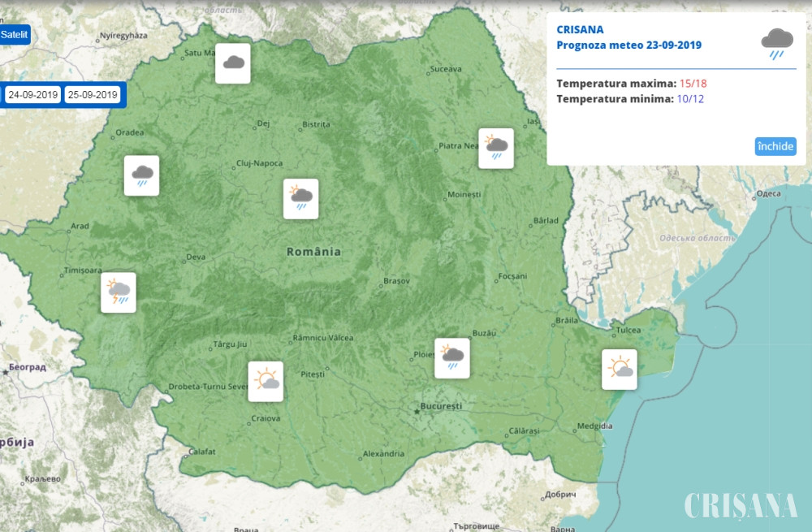The image size is (812, 532).
Task: Switch to Satelit map view
Action: pyautogui.click(x=14, y=35)
